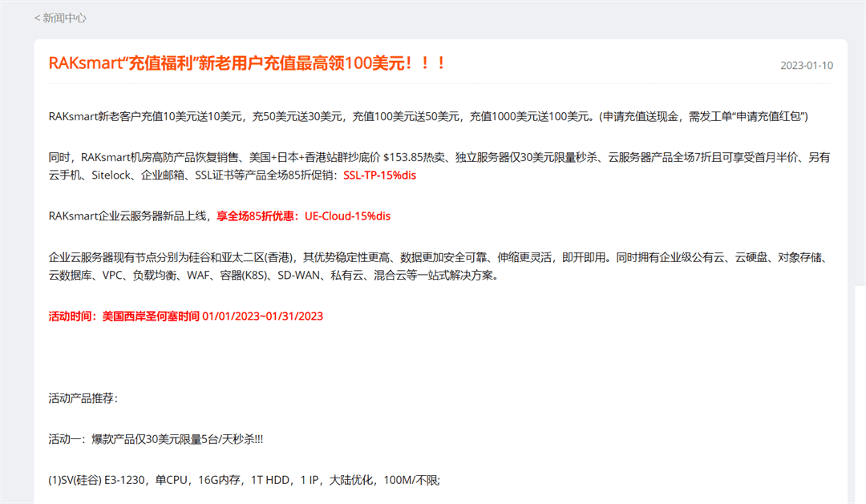Go back to 新闻中心 news center

point(60,18)
